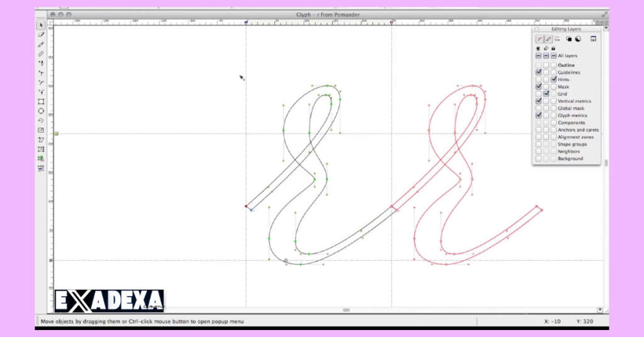Show the Neighbors layer
644x337 pixels.
click(538, 152)
